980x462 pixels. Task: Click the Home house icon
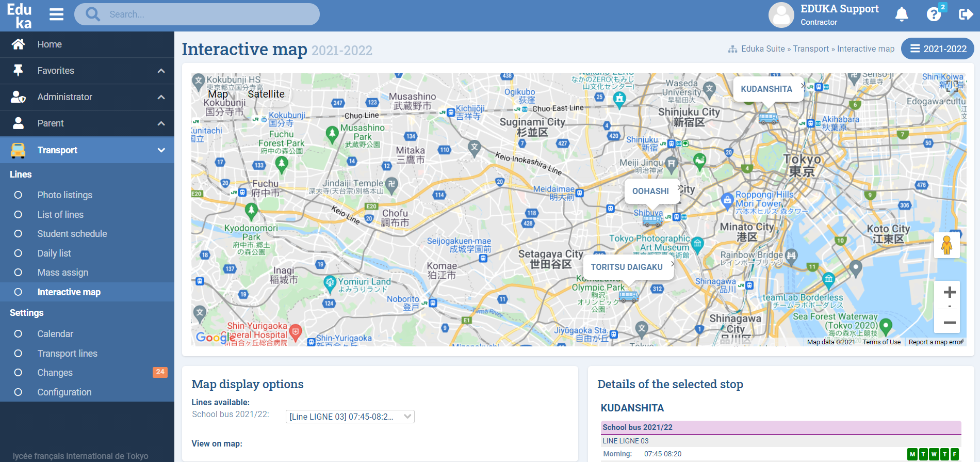click(x=19, y=44)
